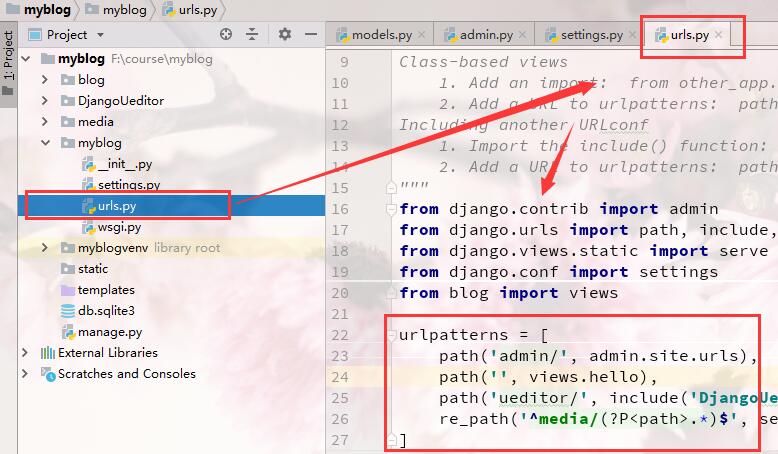The image size is (778, 454).
Task: Close the models.py editor tab
Action: [x=421, y=35]
